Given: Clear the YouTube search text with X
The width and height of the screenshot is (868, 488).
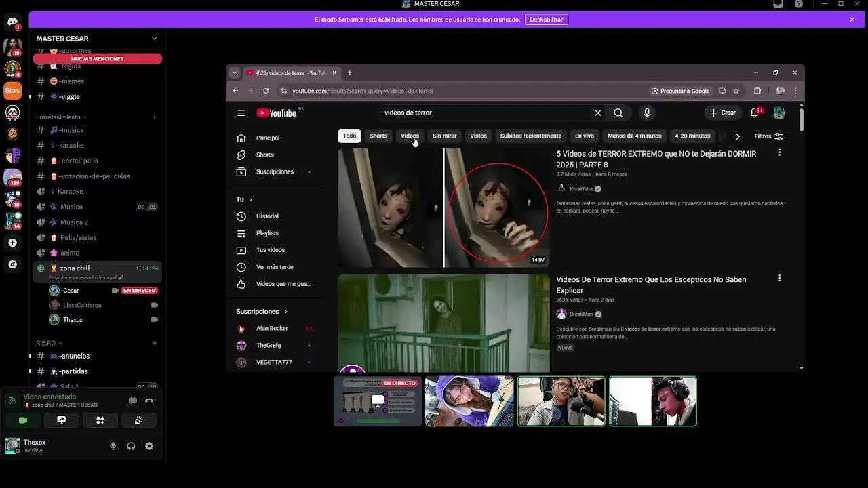Looking at the screenshot, I should click(x=597, y=113).
